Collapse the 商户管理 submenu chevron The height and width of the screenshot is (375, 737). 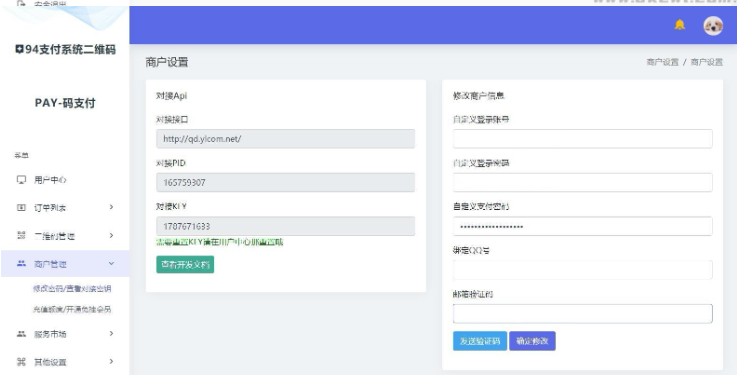(111, 264)
